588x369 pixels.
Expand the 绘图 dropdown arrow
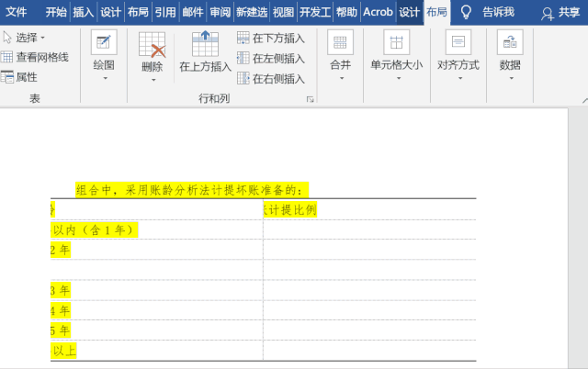106,78
